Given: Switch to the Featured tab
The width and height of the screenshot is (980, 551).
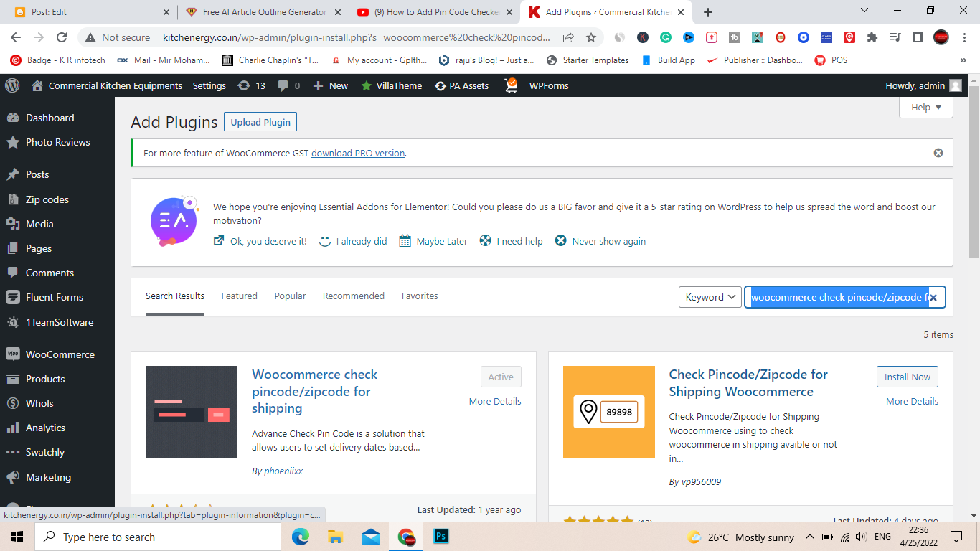Looking at the screenshot, I should pos(239,296).
